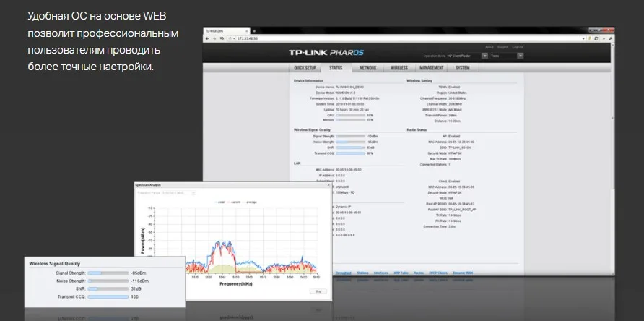Click the Stop button in Spectrum Analysis

pyautogui.click(x=318, y=291)
